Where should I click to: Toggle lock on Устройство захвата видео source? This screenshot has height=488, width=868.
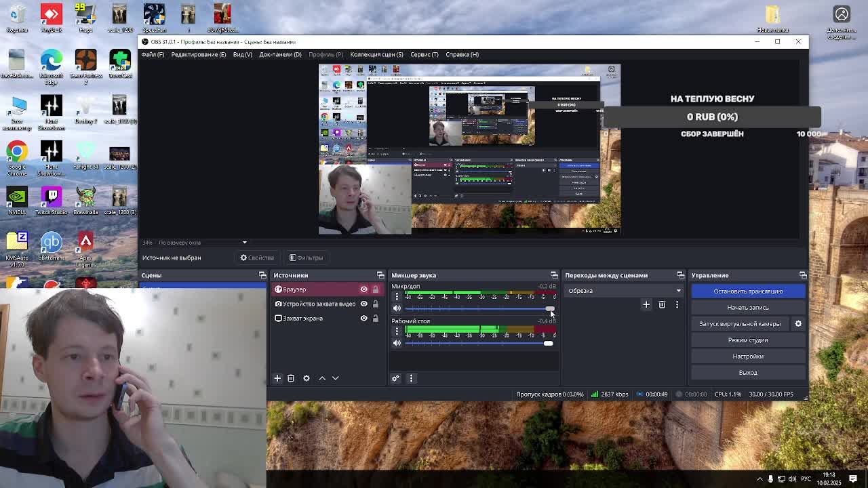coord(375,304)
